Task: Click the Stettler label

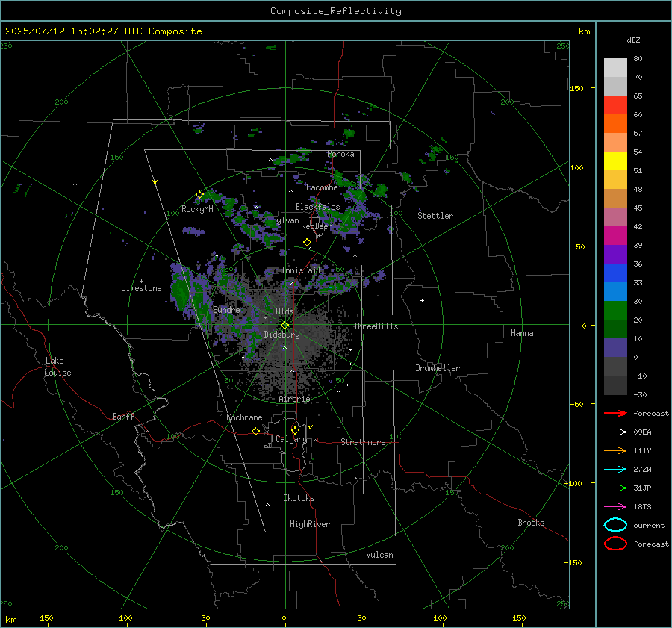Action: coord(435,216)
